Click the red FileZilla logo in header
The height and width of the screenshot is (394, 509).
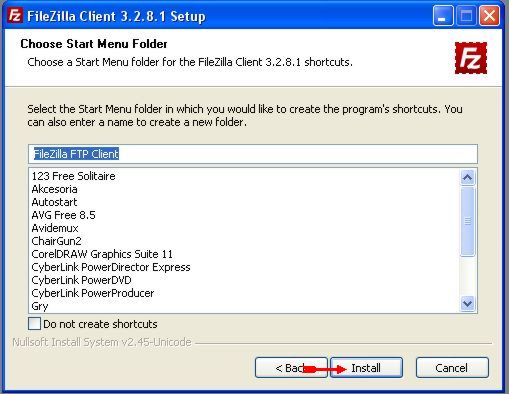(471, 58)
